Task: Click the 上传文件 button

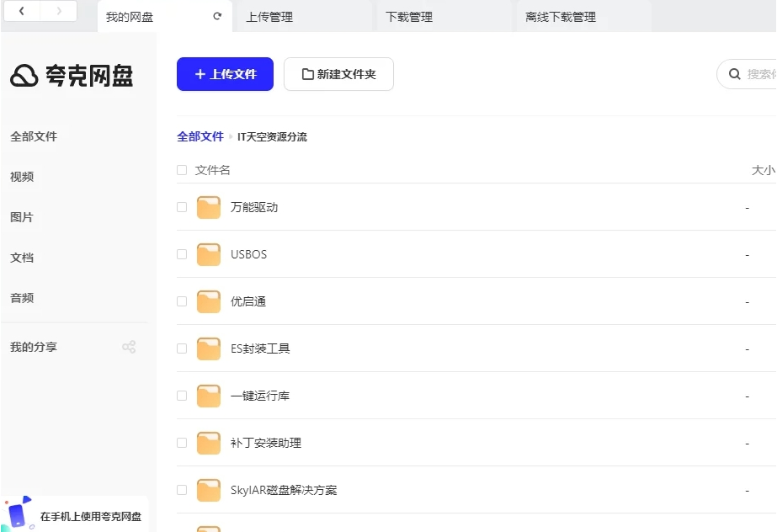Action: point(225,74)
